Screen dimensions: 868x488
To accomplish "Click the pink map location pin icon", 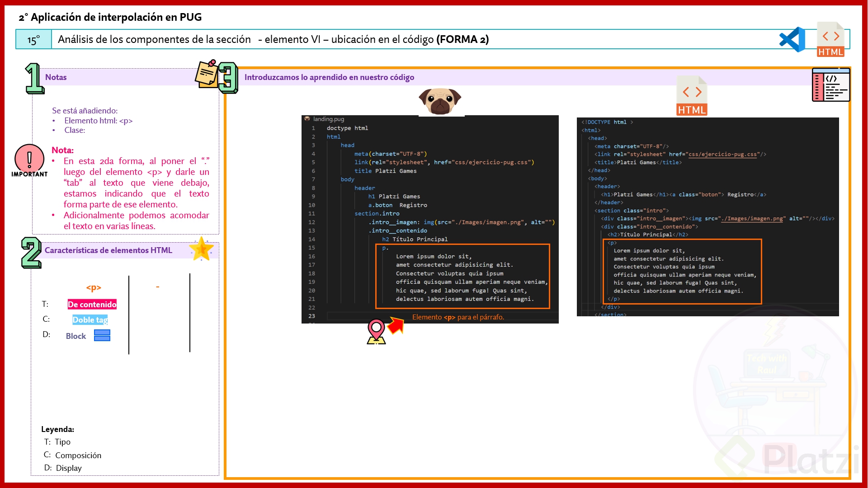I will coord(376,331).
